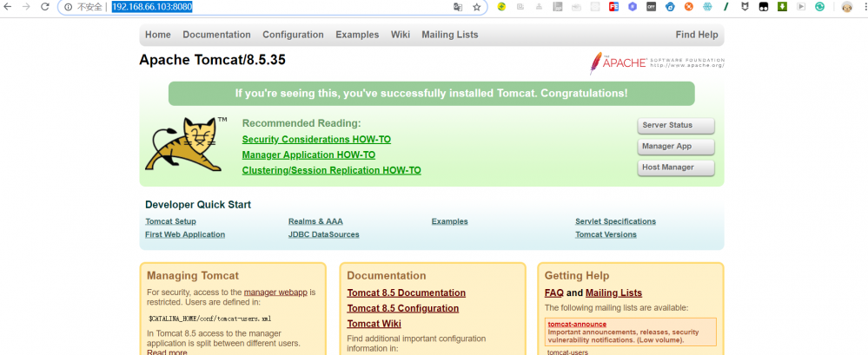Open the Tomcat 8.5 Documentation link

coord(407,293)
